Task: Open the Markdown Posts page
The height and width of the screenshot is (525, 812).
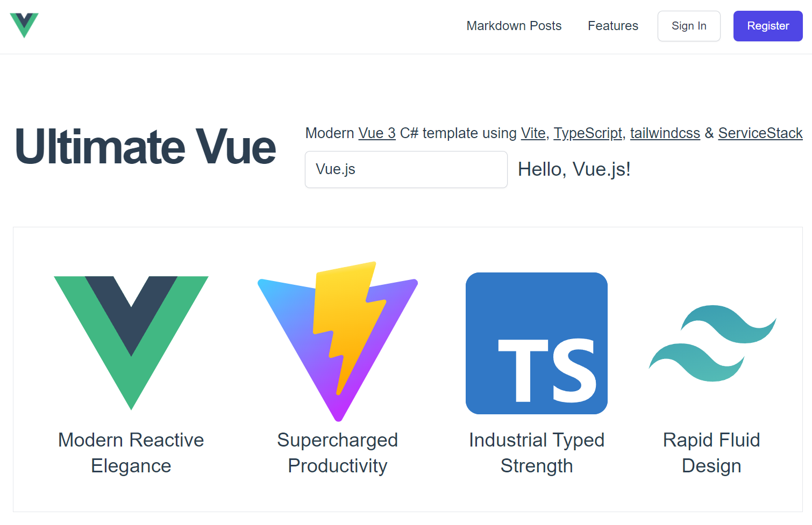Action: pos(514,26)
